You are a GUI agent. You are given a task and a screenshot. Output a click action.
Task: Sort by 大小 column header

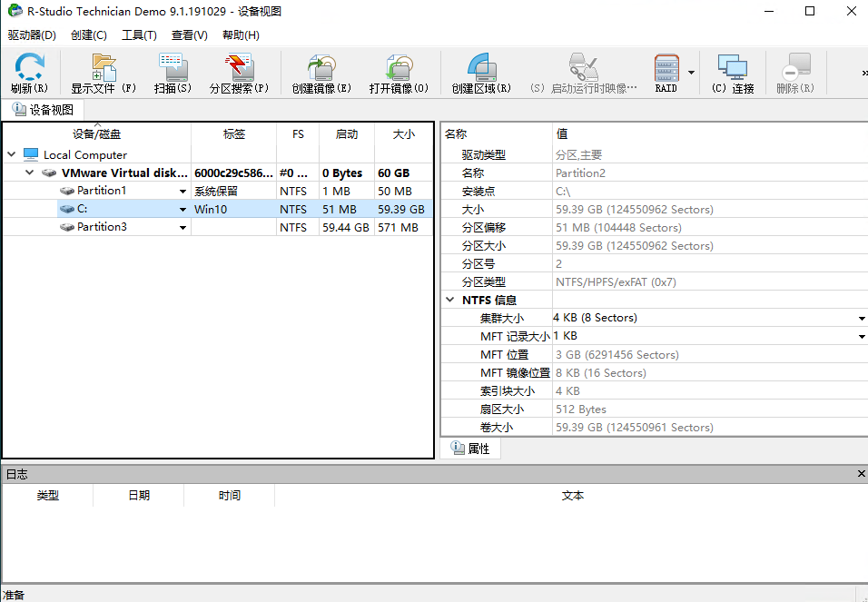pyautogui.click(x=403, y=134)
